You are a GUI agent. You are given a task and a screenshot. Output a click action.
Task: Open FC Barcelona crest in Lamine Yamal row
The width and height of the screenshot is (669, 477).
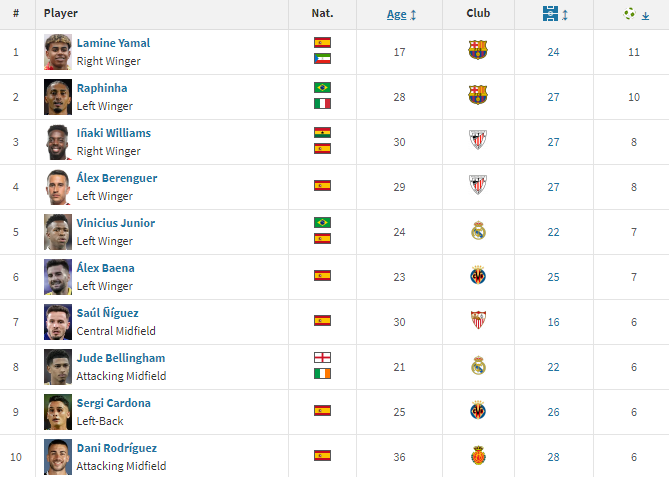478,50
